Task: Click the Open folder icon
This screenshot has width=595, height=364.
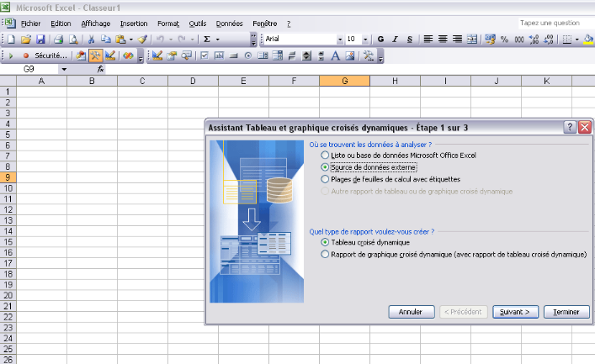Action: point(26,40)
